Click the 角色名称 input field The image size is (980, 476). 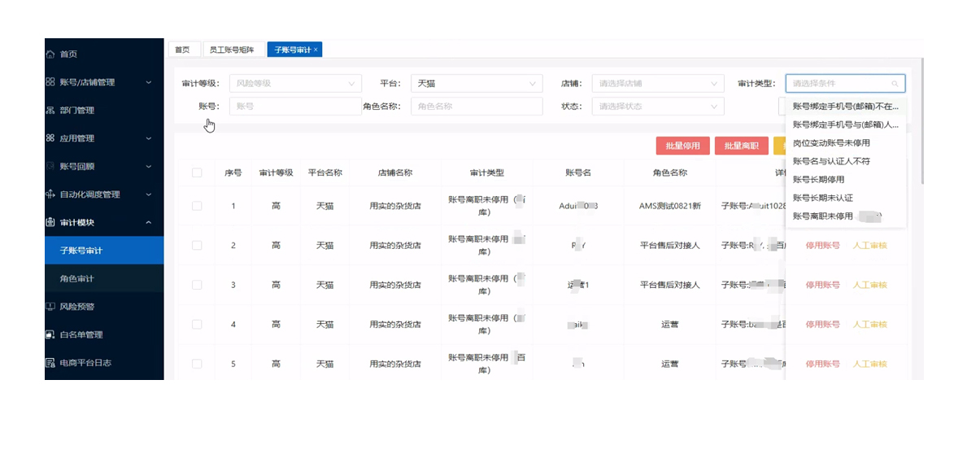(477, 107)
